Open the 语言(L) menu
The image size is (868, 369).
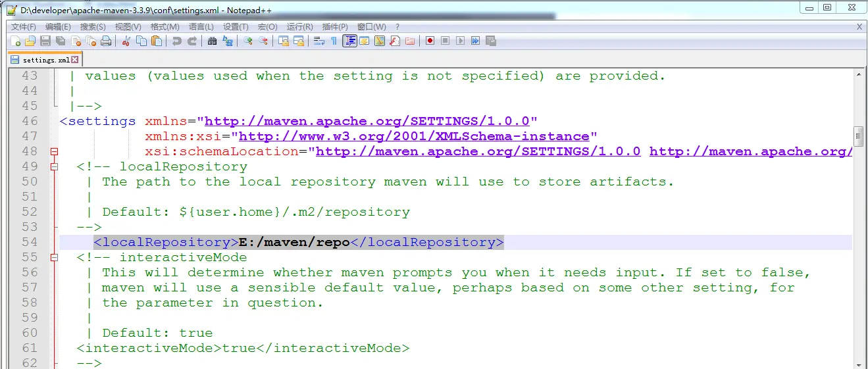click(x=201, y=27)
